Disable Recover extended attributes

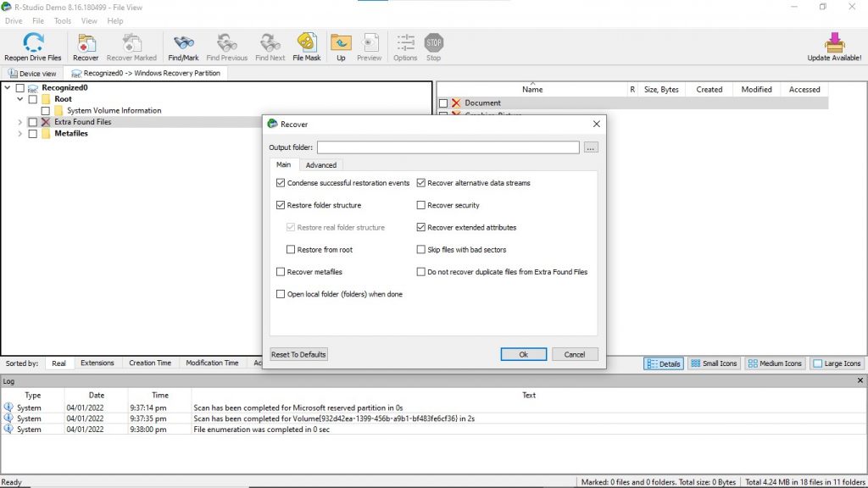tap(420, 227)
